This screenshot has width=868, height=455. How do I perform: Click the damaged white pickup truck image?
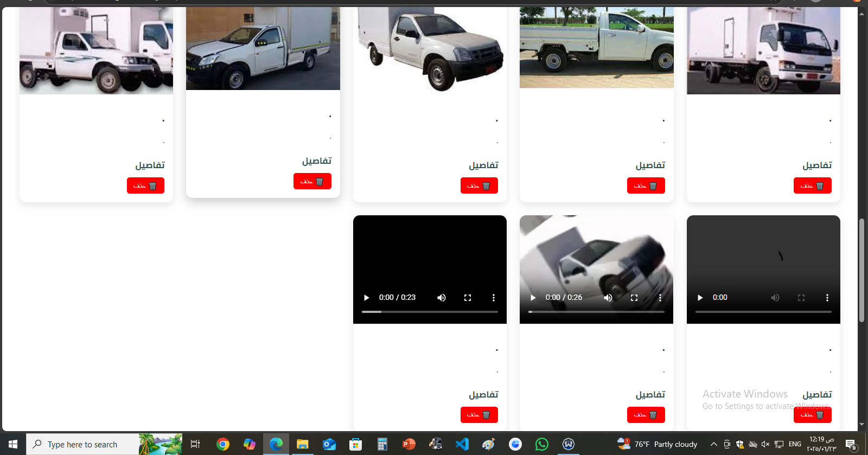coord(263,49)
